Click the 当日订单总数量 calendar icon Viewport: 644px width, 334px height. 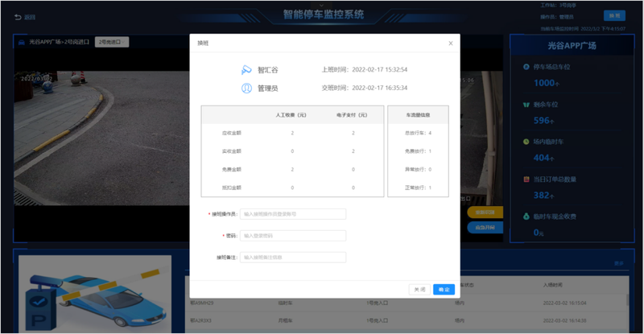coord(526,179)
